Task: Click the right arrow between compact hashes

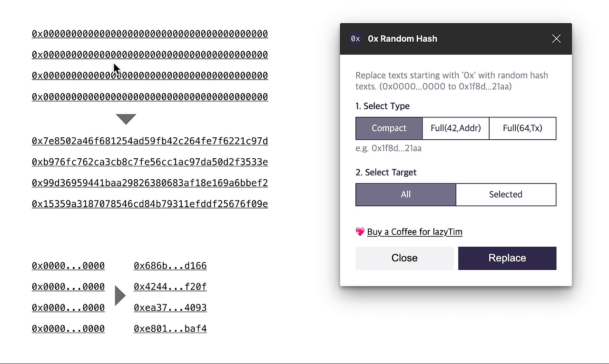Action: 120,296
